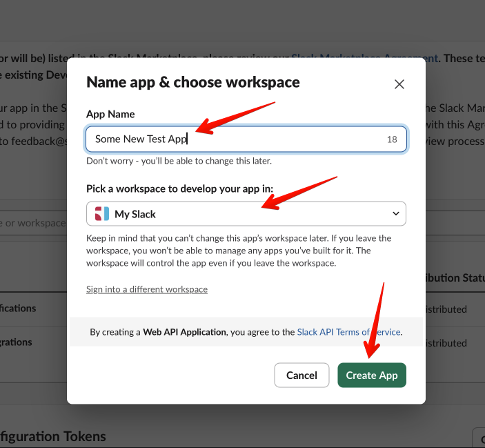Open Sign into a different workspace link
The width and height of the screenshot is (485, 448).
pyautogui.click(x=146, y=289)
